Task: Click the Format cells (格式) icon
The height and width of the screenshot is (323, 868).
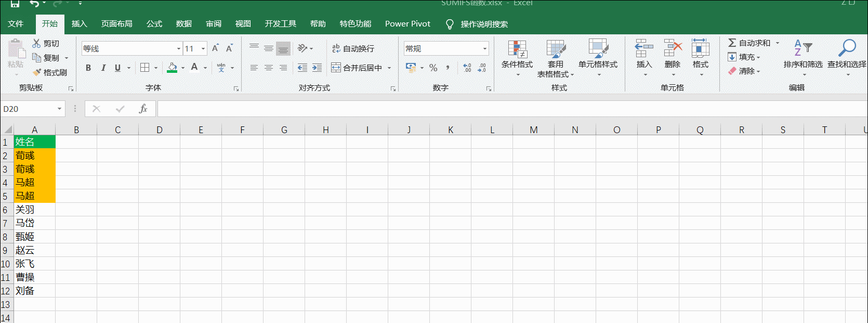Action: pos(701,48)
